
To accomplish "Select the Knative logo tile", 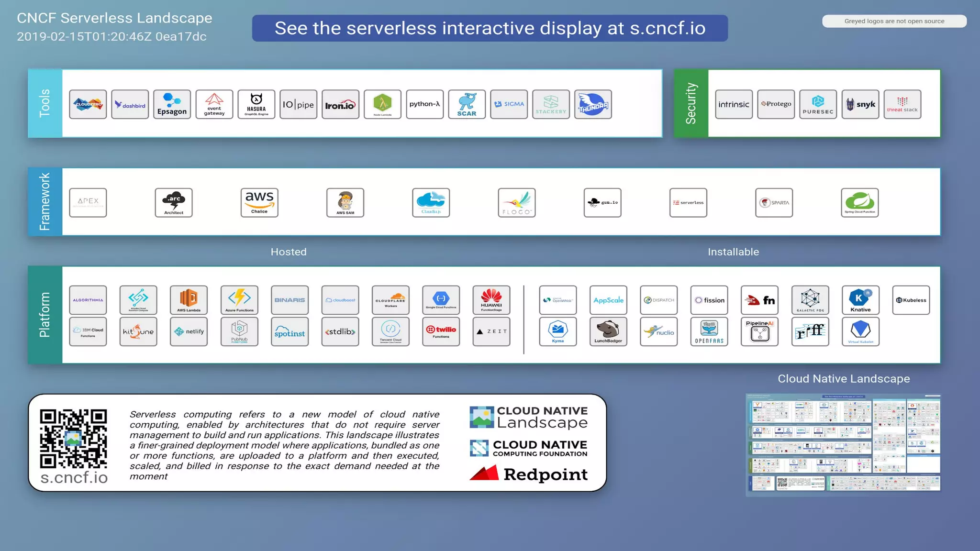I will [860, 300].
